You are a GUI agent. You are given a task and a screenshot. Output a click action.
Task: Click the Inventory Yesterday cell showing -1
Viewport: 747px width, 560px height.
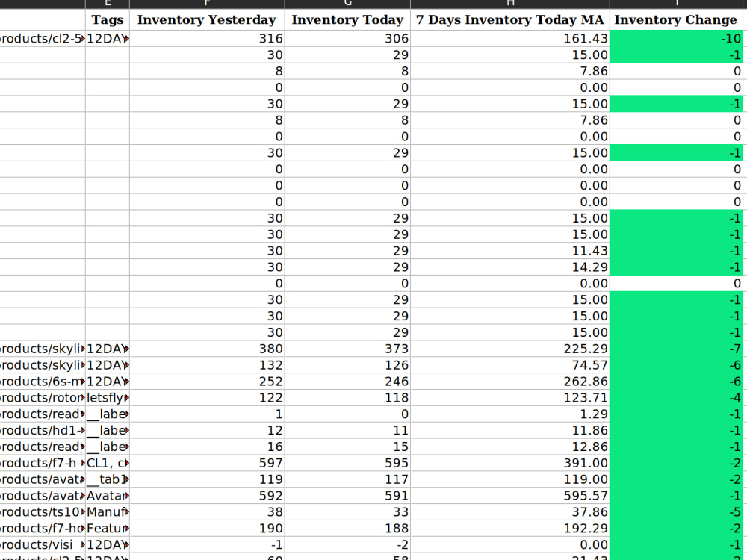tap(207, 545)
